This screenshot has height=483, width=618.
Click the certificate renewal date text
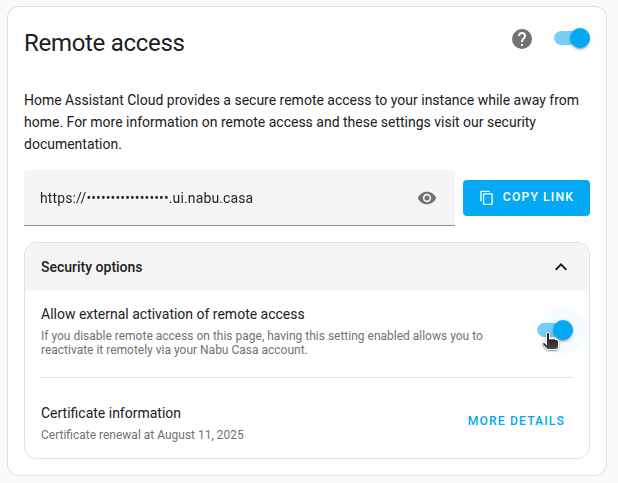pos(142,435)
